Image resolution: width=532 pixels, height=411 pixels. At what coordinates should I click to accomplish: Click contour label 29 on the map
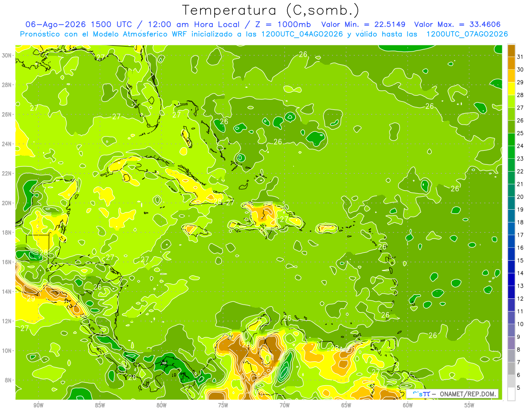click(31, 299)
